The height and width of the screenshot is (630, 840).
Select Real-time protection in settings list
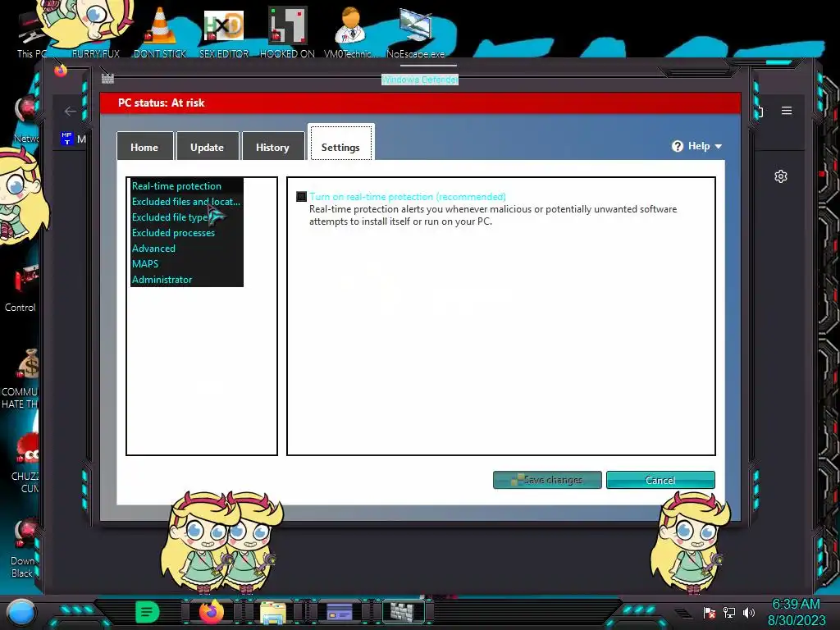coord(176,186)
